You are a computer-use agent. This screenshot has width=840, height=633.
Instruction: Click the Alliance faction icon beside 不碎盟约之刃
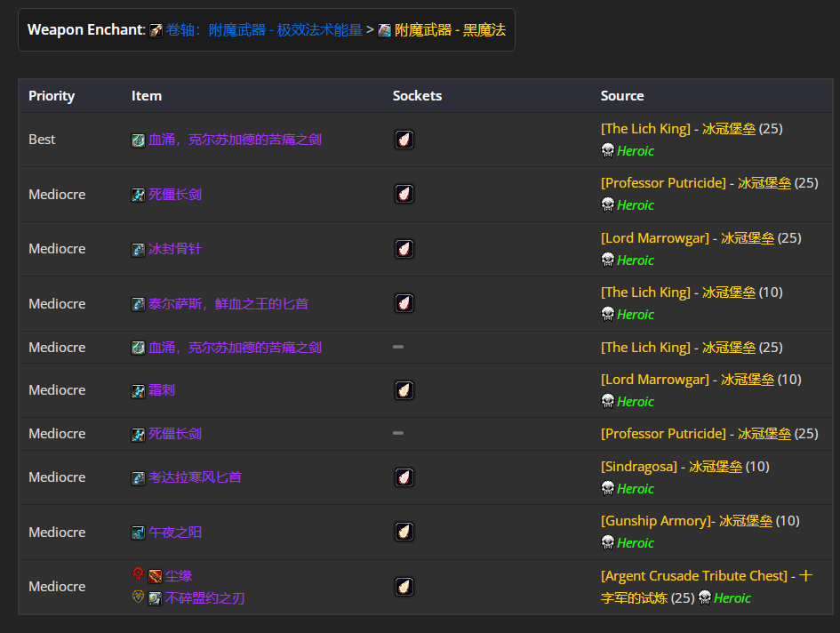[138, 598]
